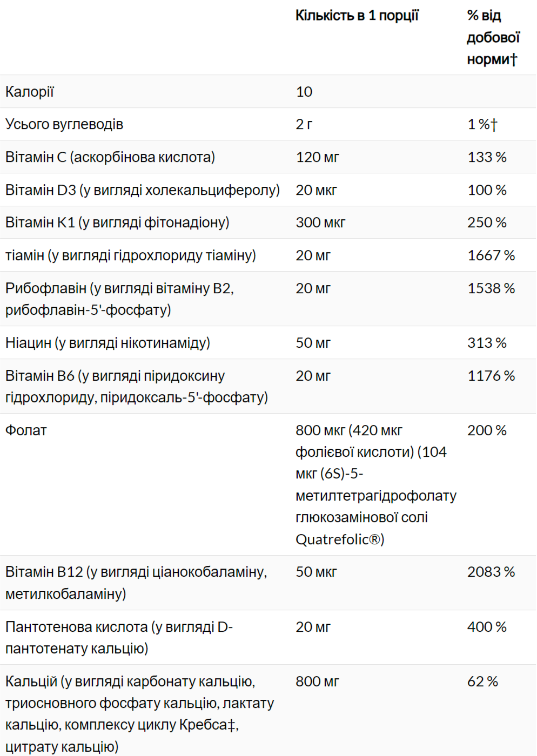Select the 'Quatrefolic®' text in folate amount
This screenshot has width=537, height=756.
(x=339, y=539)
